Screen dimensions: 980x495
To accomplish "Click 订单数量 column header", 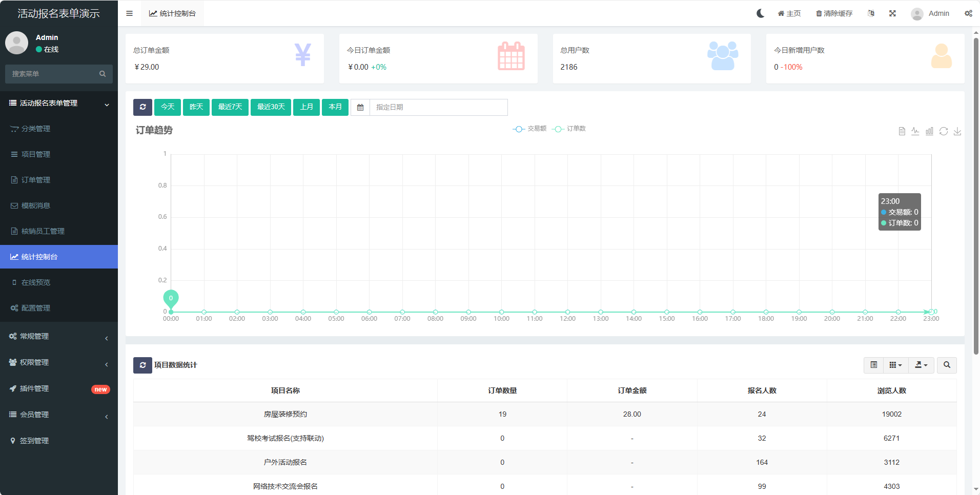I will click(x=502, y=390).
